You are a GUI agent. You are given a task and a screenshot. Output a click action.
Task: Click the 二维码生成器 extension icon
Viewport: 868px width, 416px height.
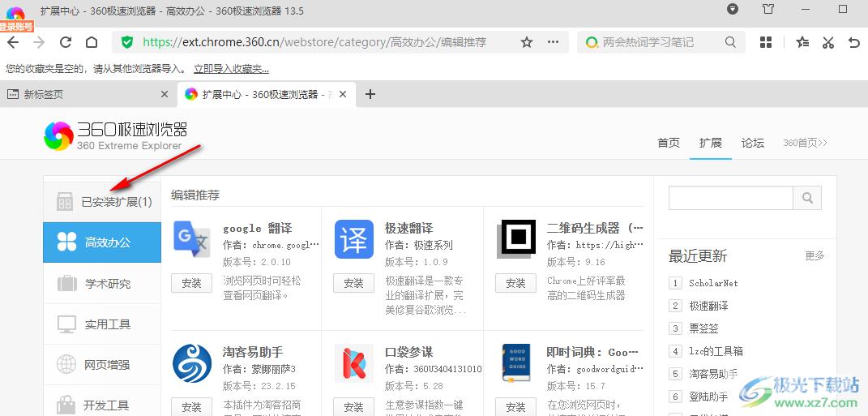pyautogui.click(x=516, y=239)
